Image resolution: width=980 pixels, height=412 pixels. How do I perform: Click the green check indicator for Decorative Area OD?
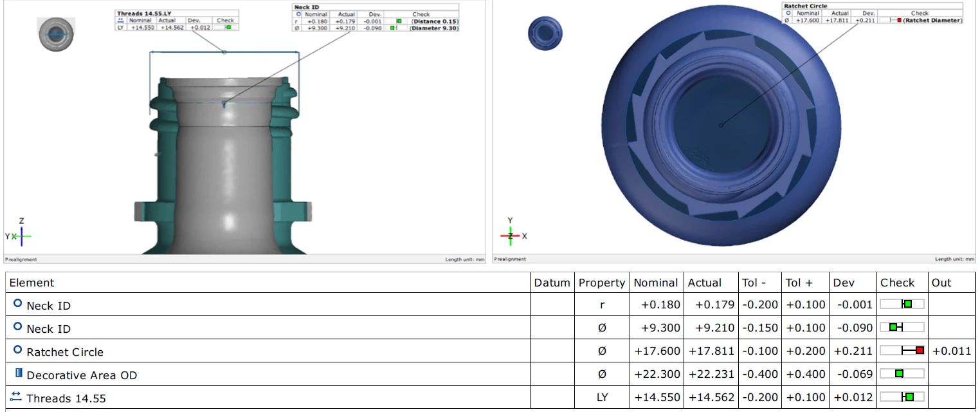point(899,373)
